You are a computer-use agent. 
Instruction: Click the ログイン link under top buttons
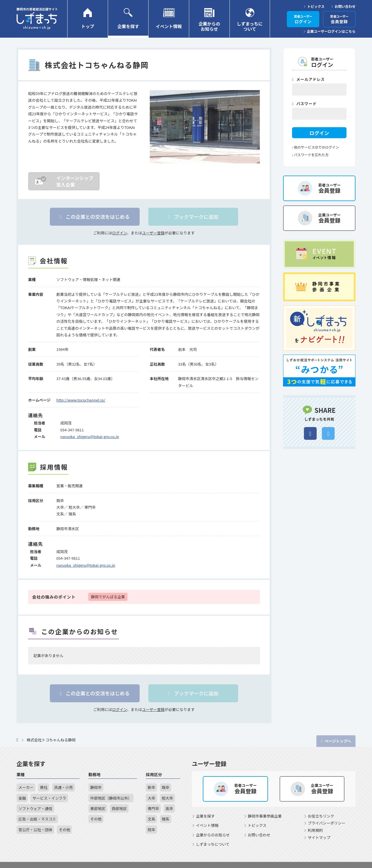tap(120, 233)
